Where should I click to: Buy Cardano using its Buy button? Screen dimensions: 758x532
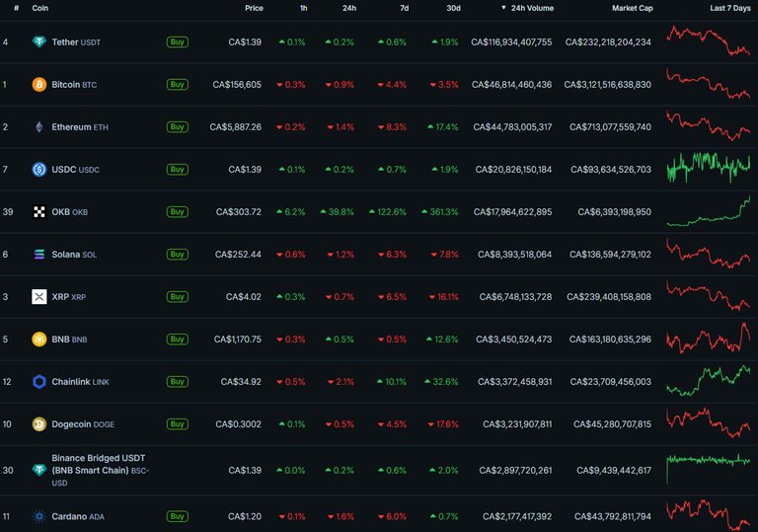pos(178,516)
